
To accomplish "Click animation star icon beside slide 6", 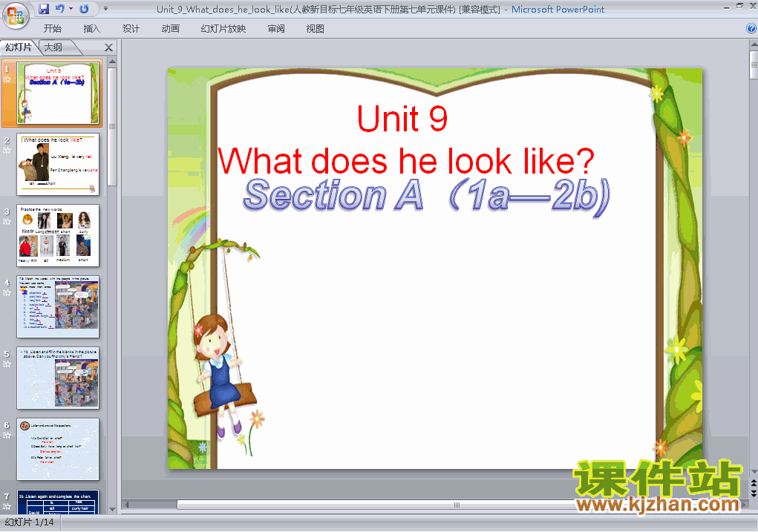I will (x=7, y=436).
